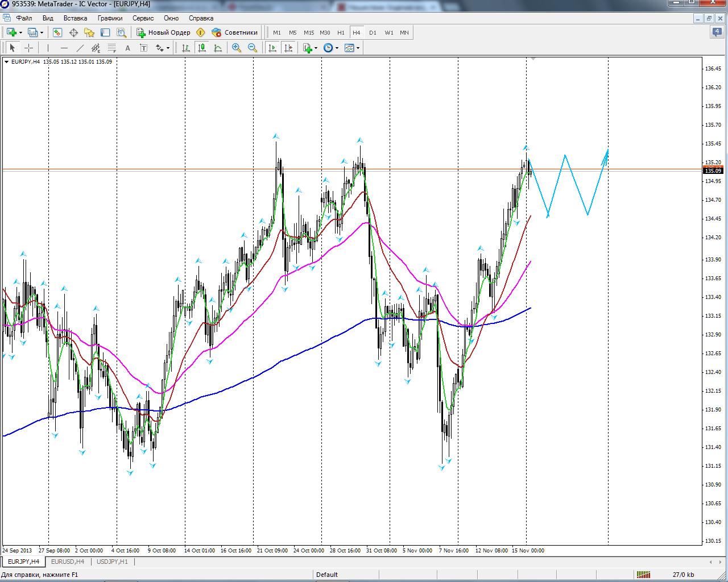This screenshot has height=582, width=728.
Task: Click the 135.09 current price label
Action: [713, 171]
